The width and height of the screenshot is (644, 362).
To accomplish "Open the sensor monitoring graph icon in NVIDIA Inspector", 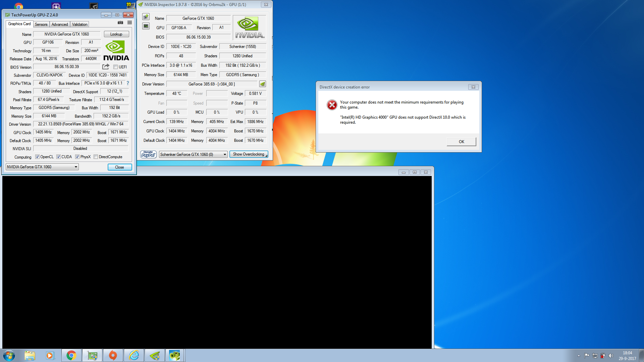I will click(146, 26).
